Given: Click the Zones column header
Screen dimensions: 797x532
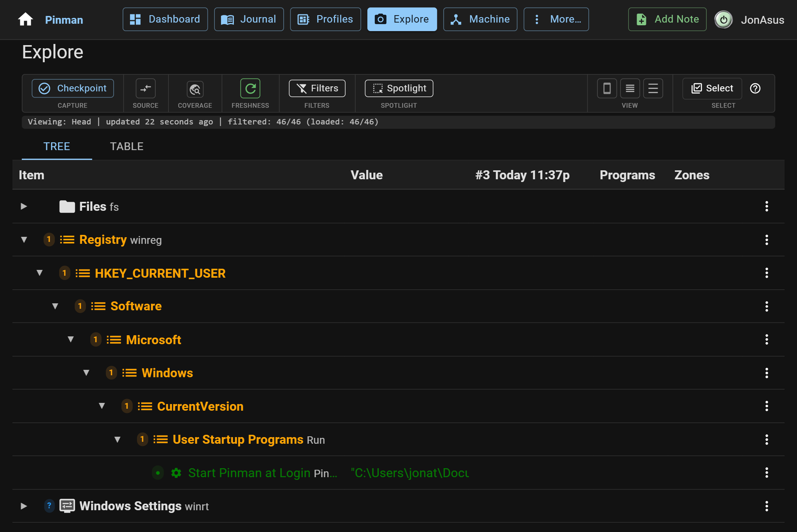Looking at the screenshot, I should tap(692, 175).
